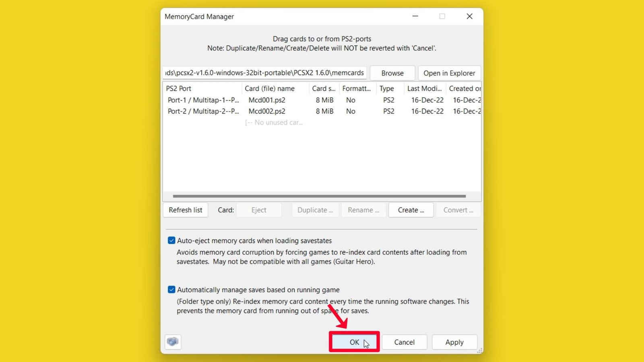Click 16-Dec-22 last modified for Mcd002.ps2

[427, 111]
